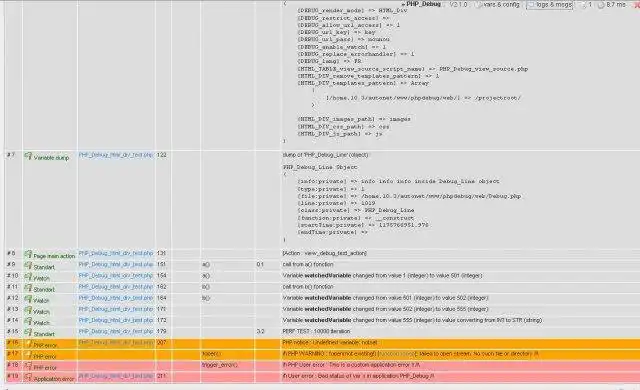
Task: Click watchedVariable message changing 502 to 555
Action: [385, 309]
